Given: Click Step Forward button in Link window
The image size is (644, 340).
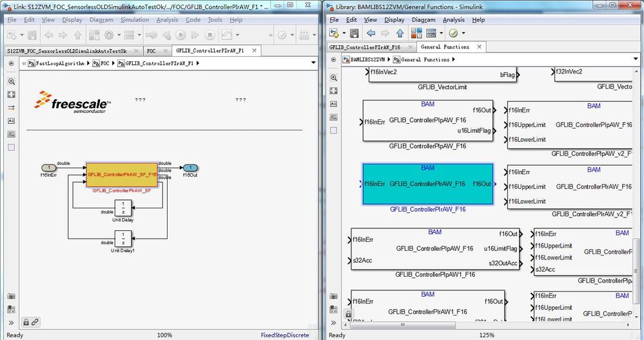Looking at the screenshot, I should point(195,35).
